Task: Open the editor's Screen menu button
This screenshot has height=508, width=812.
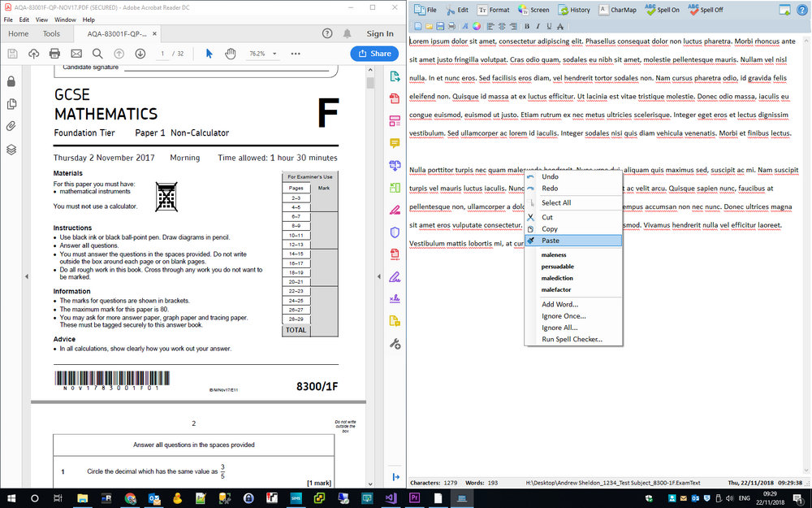Action: click(533, 9)
